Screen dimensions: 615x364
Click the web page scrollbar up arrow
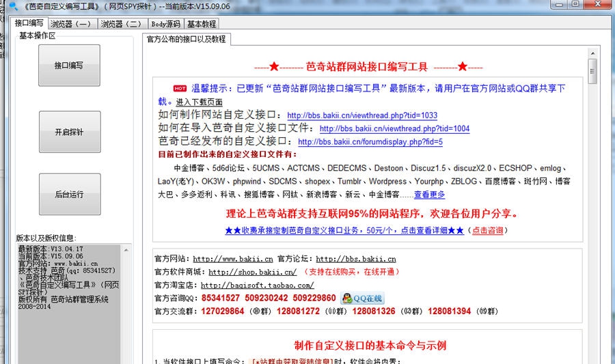click(x=592, y=53)
